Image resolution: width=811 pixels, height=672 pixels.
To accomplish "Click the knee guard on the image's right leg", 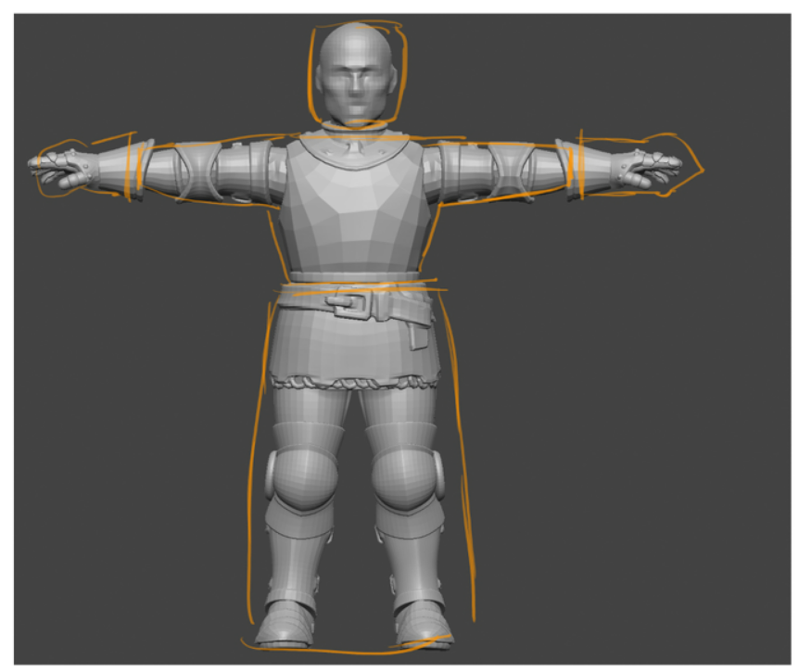I will click(406, 477).
